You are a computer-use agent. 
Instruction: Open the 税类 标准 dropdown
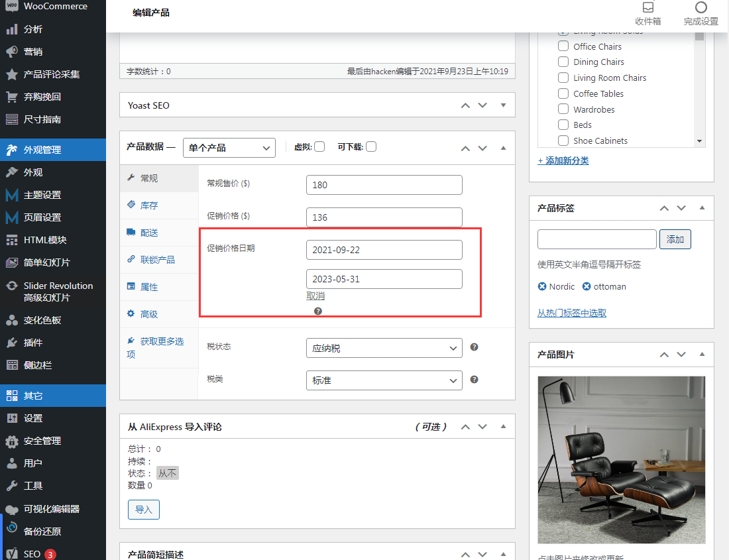click(384, 380)
